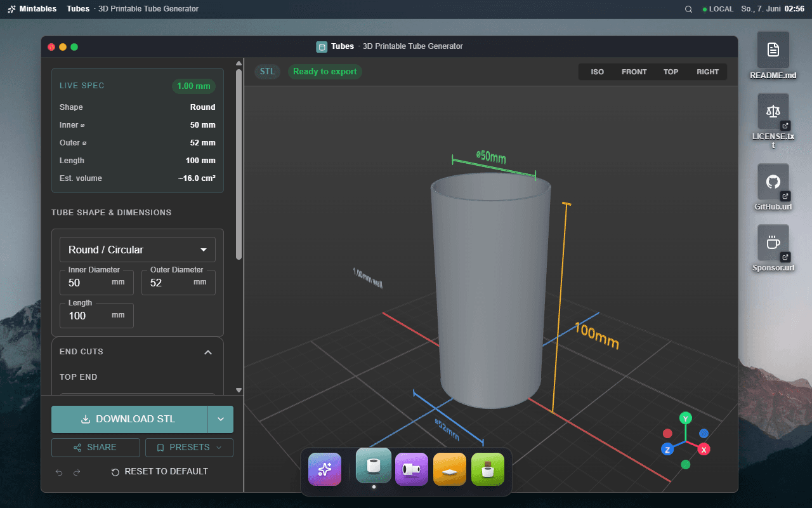Click the TOP END heading
Screen dimensions: 812x508
tap(79, 377)
